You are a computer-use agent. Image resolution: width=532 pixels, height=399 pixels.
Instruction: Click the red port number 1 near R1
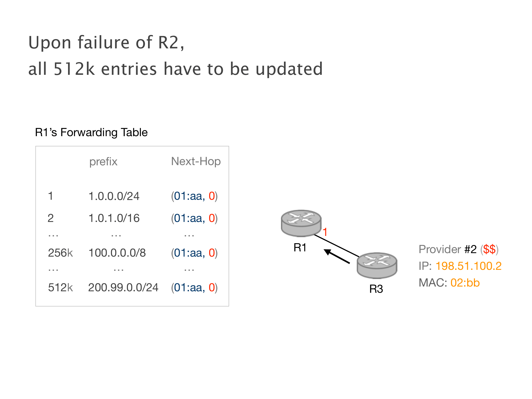click(x=325, y=232)
